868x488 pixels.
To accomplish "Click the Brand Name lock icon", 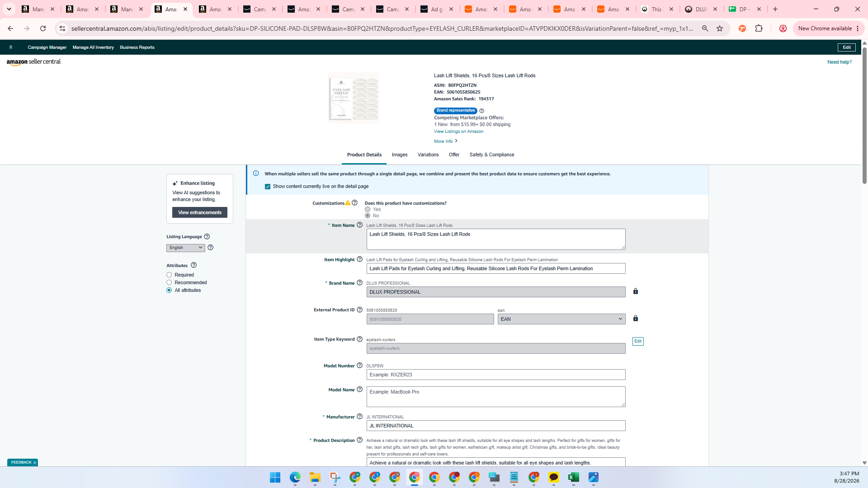I will [x=636, y=291].
